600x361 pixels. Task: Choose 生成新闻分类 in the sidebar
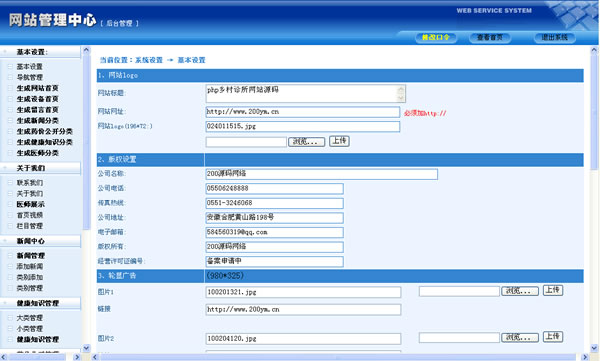click(37, 121)
